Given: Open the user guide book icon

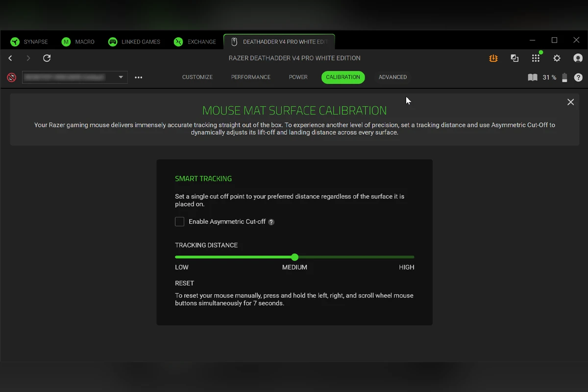Looking at the screenshot, I should click(533, 77).
